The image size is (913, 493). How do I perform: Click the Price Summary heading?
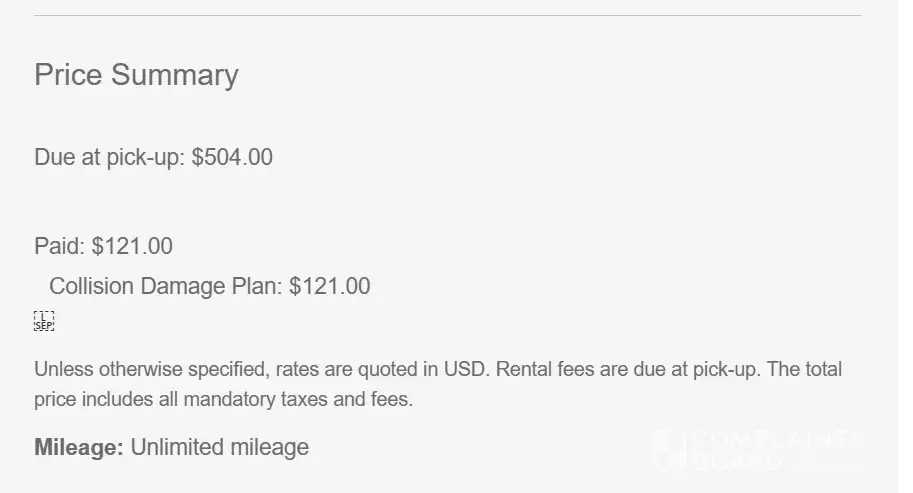click(x=136, y=75)
